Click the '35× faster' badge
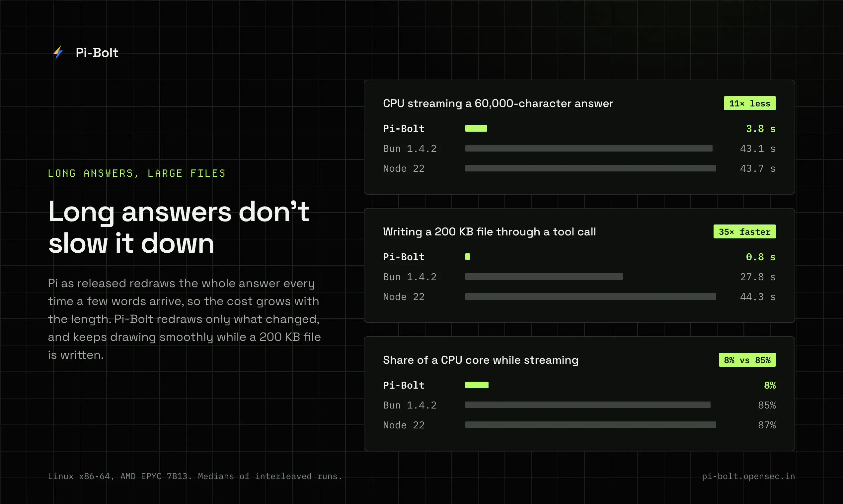This screenshot has width=843, height=504. click(744, 232)
